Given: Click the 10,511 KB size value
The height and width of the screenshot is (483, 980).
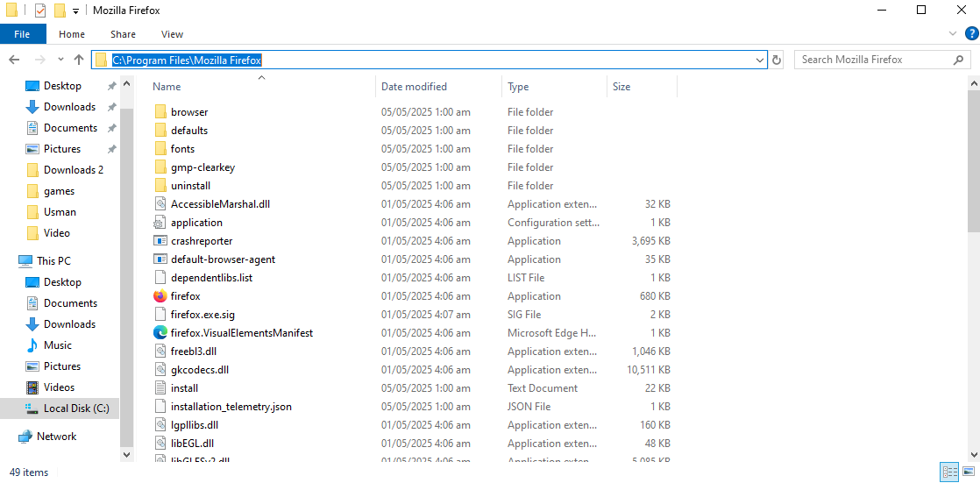Looking at the screenshot, I should pos(649,370).
